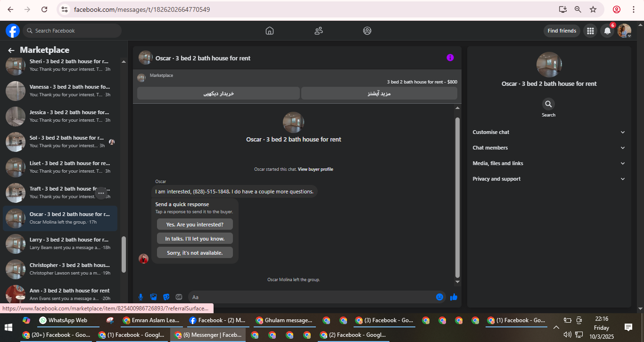The image size is (644, 342).
Task: View site information icon in address bar
Action: click(65, 9)
